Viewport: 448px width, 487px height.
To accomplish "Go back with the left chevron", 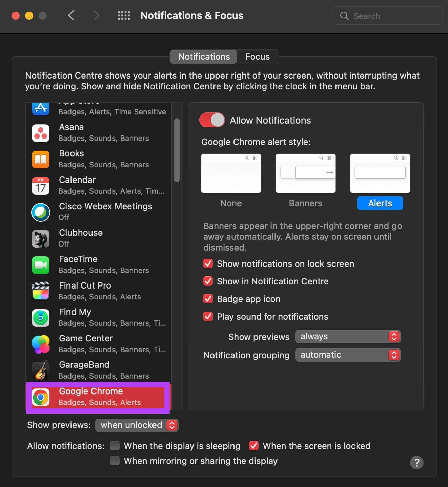I will tap(71, 15).
